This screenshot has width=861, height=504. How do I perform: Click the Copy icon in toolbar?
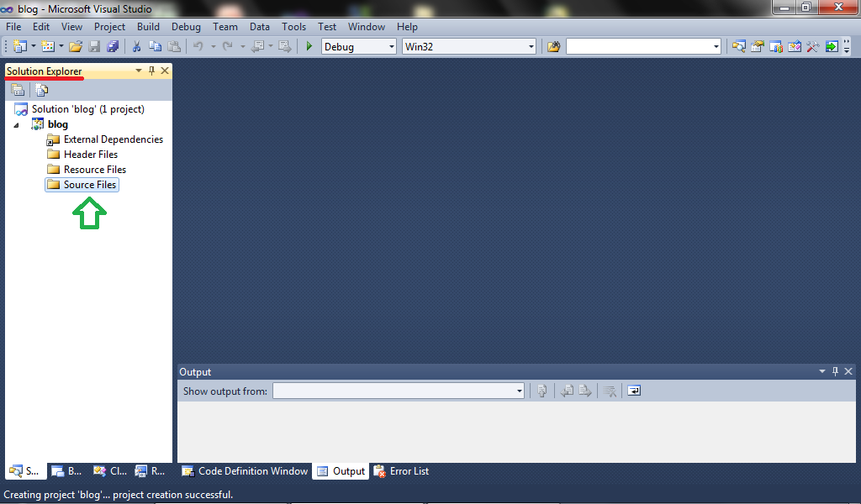(156, 46)
